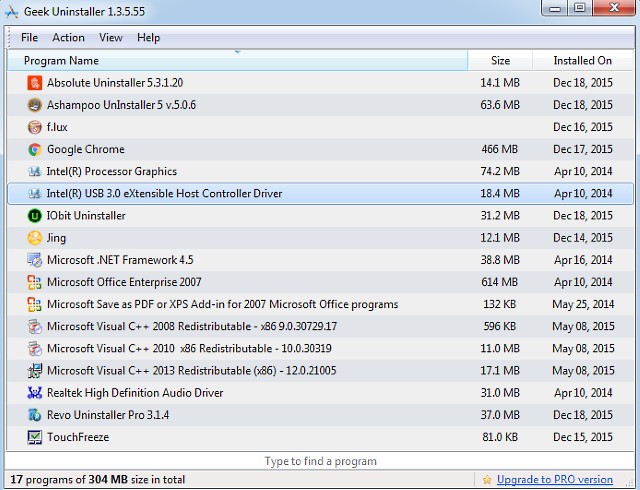The width and height of the screenshot is (640, 490).
Task: Maximize the Geek Uninstaller window
Action: (x=580, y=7)
